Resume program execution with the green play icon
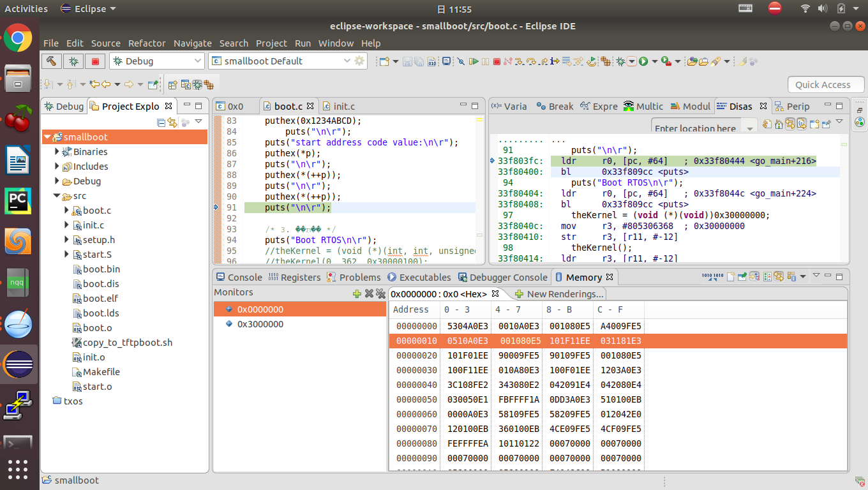Screen dimensions: 868x490 tap(475, 61)
